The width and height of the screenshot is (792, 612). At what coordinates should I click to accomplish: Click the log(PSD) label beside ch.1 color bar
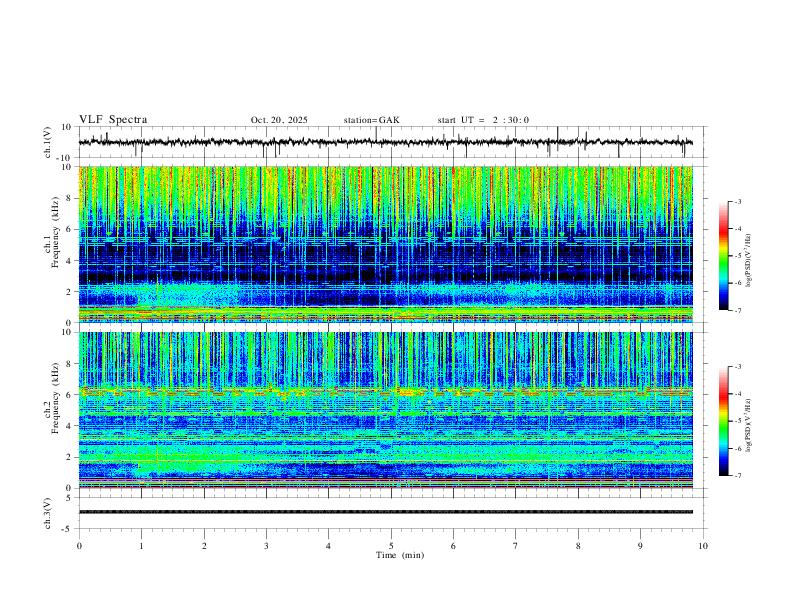pyautogui.click(x=749, y=260)
